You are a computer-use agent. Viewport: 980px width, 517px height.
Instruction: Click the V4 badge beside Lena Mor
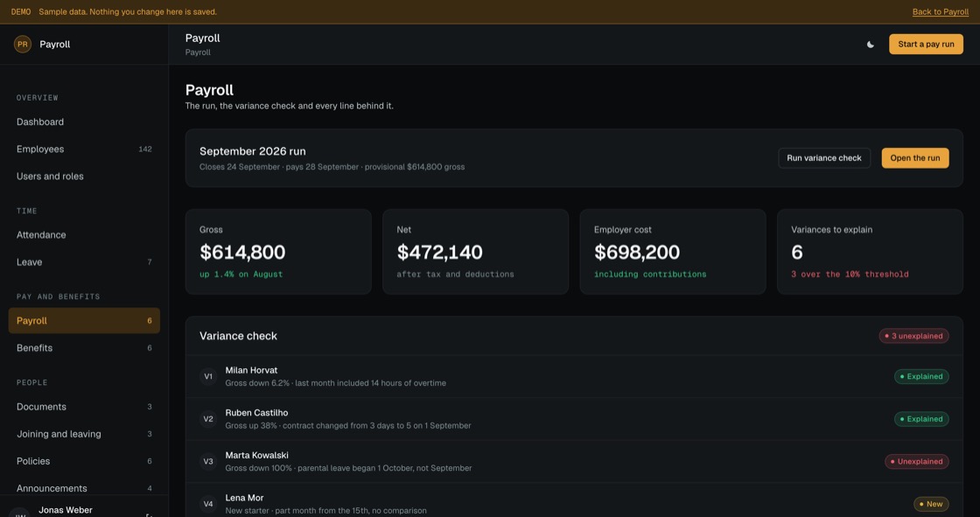click(x=208, y=504)
